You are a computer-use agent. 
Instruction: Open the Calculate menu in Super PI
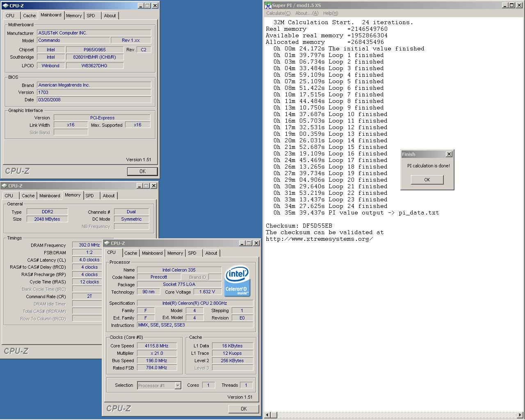click(278, 13)
